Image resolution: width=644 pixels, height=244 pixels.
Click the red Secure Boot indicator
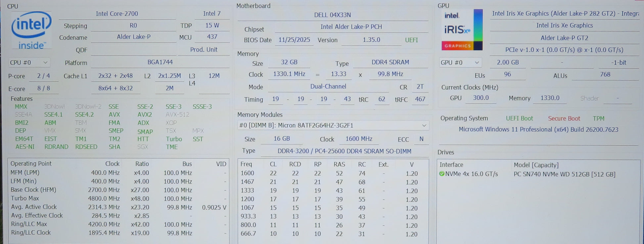564,118
